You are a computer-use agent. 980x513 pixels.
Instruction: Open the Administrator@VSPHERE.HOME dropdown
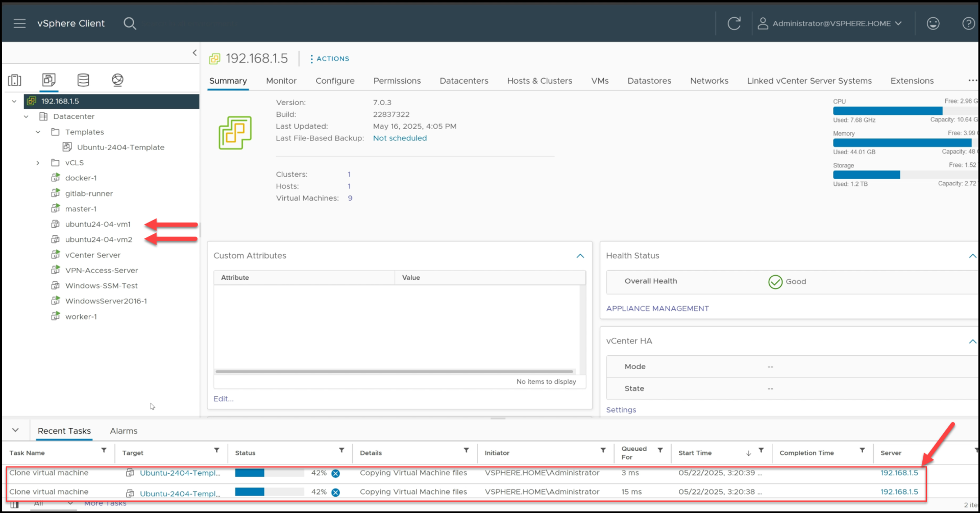click(830, 23)
